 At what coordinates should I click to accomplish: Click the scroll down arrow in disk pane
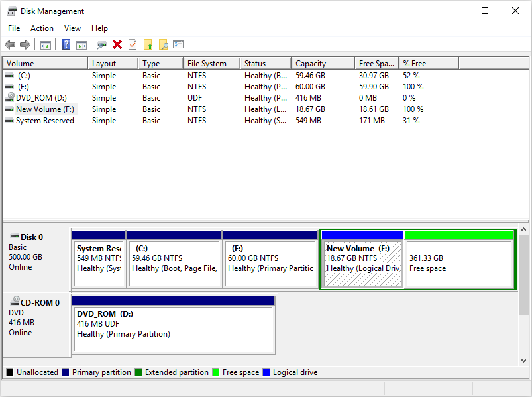523,361
